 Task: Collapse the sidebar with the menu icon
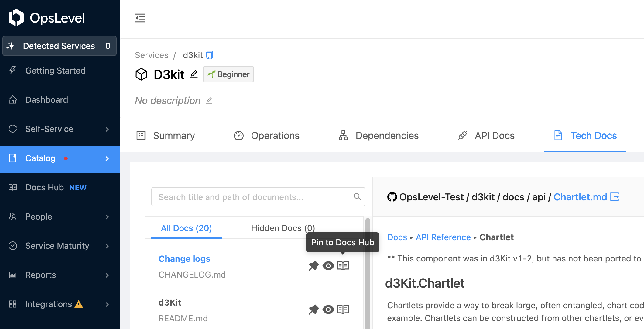[140, 18]
